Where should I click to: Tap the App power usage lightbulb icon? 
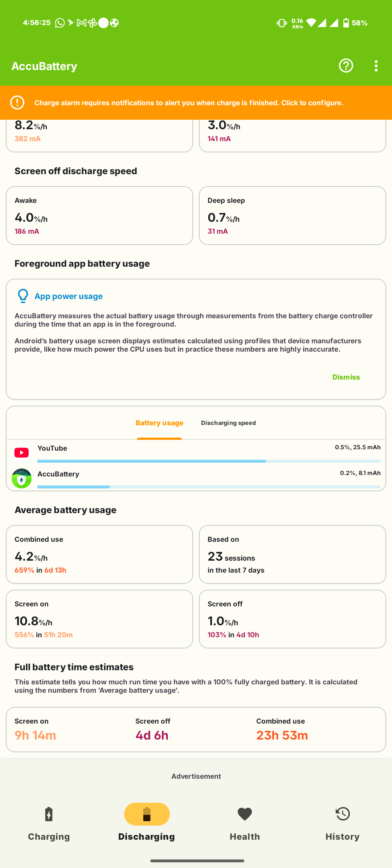click(x=23, y=296)
